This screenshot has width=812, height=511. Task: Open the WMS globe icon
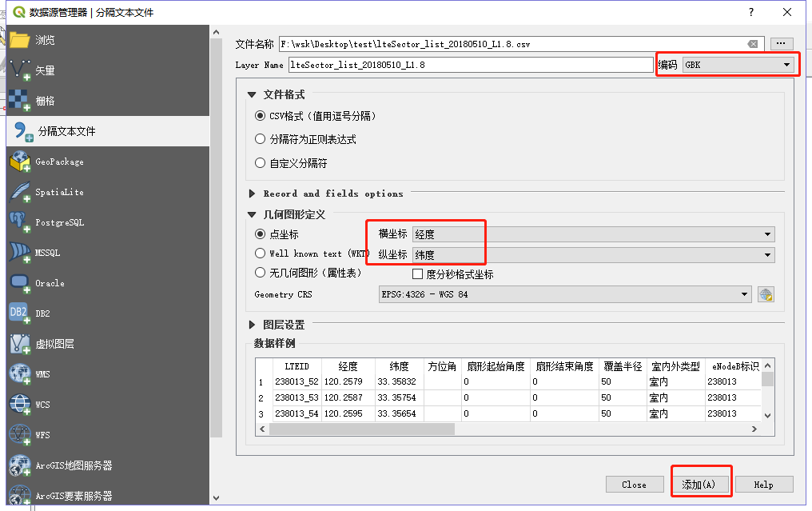20,374
